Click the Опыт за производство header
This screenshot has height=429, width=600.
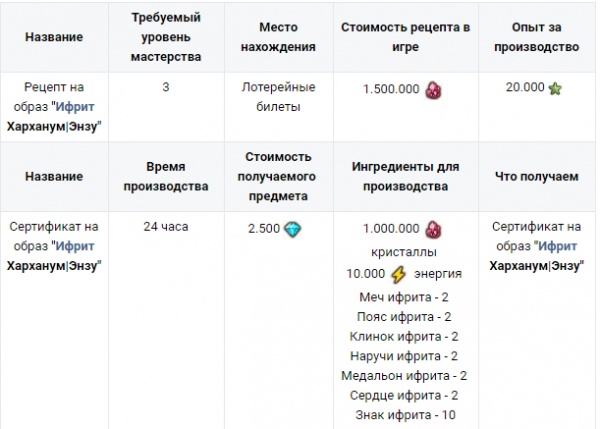536,37
